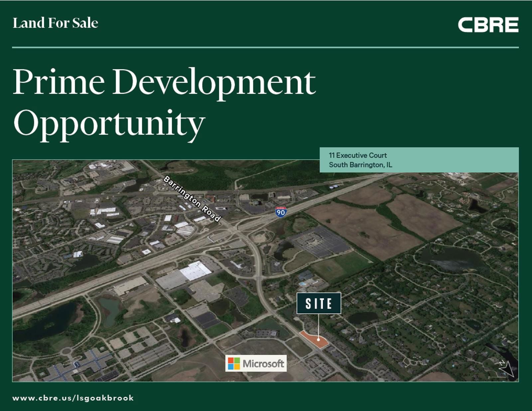This screenshot has width=532, height=411.
Task: Select the orange highlighted site parcel
Action: (x=314, y=339)
